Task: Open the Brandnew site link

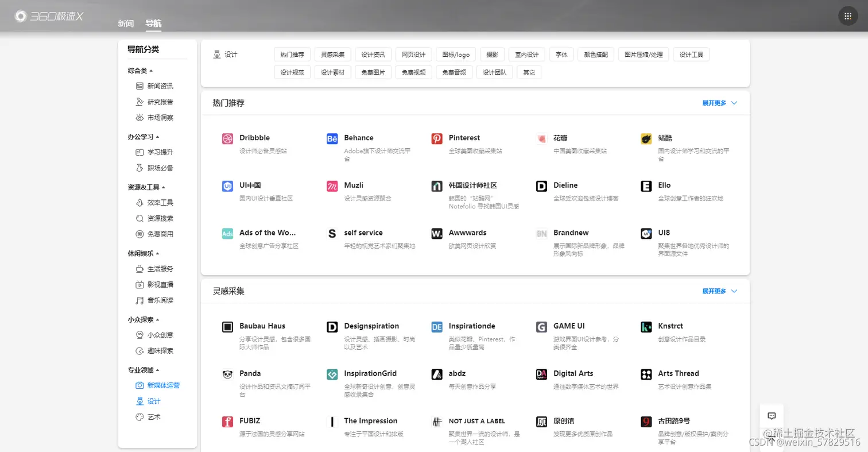Action: (x=571, y=233)
